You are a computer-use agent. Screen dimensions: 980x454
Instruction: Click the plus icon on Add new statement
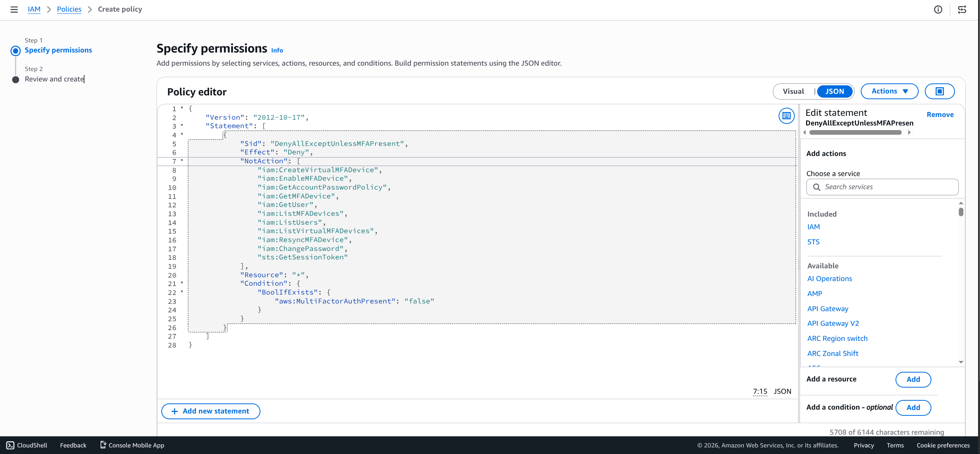tap(174, 411)
